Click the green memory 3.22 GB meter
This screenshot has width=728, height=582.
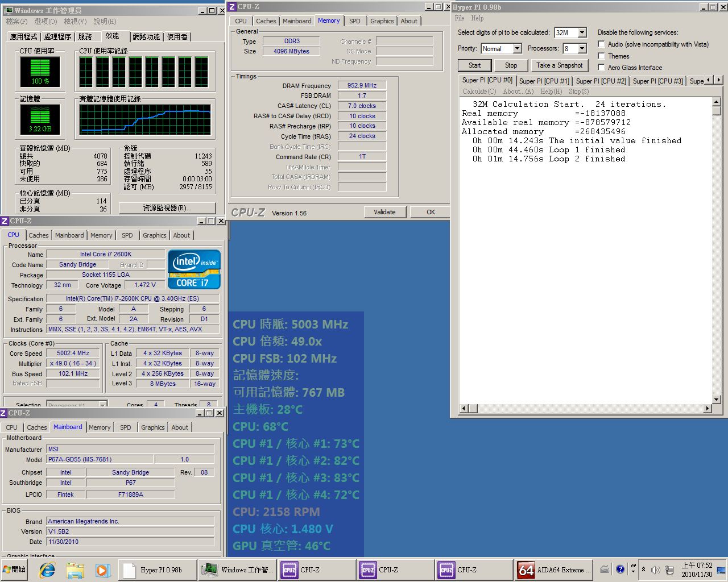[40, 119]
